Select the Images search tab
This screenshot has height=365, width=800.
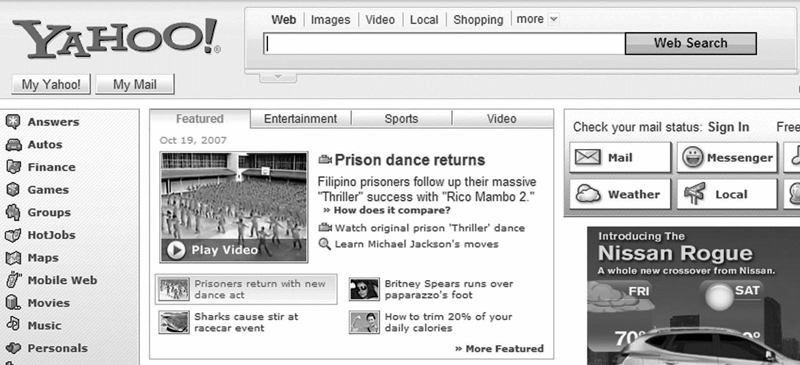(331, 20)
